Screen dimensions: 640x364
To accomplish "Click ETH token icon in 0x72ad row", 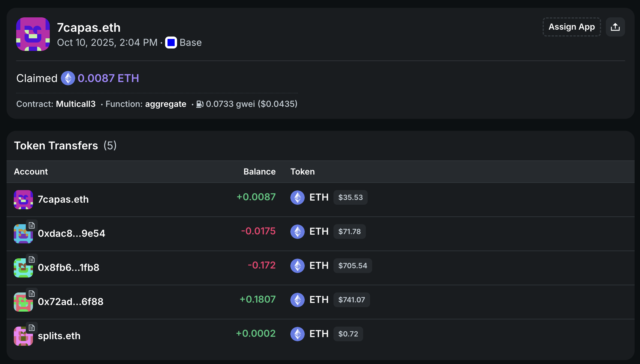I will point(298,300).
